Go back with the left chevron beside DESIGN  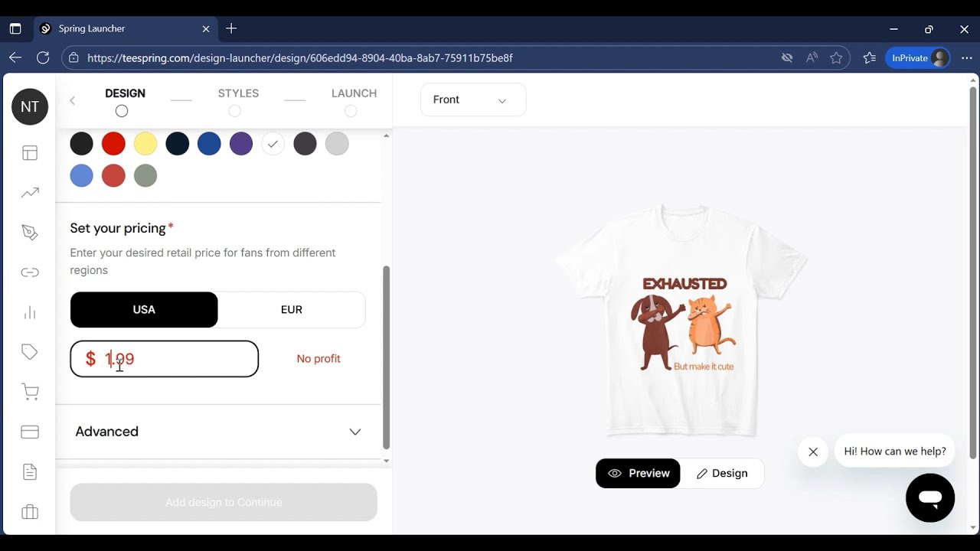click(73, 100)
